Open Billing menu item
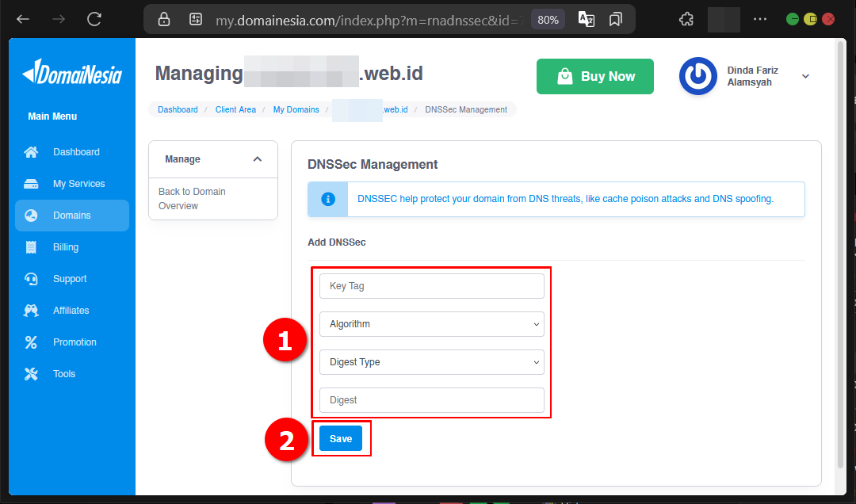This screenshot has height=504, width=856. (66, 246)
